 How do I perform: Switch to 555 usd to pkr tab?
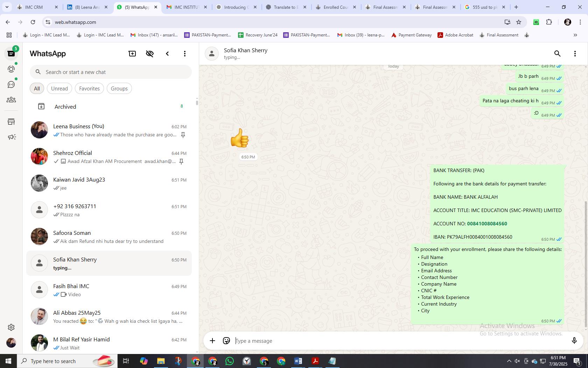pos(485,7)
